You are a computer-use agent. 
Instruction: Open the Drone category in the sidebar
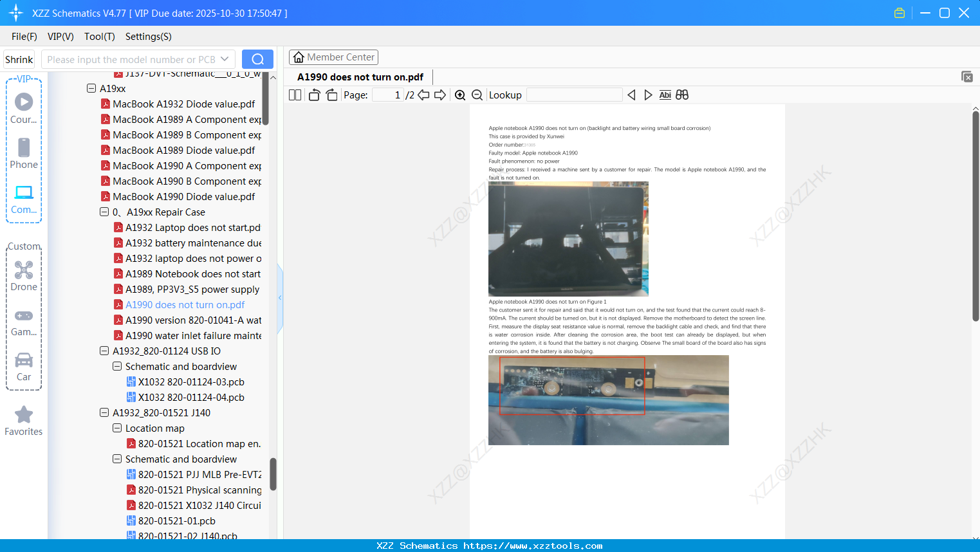point(24,276)
